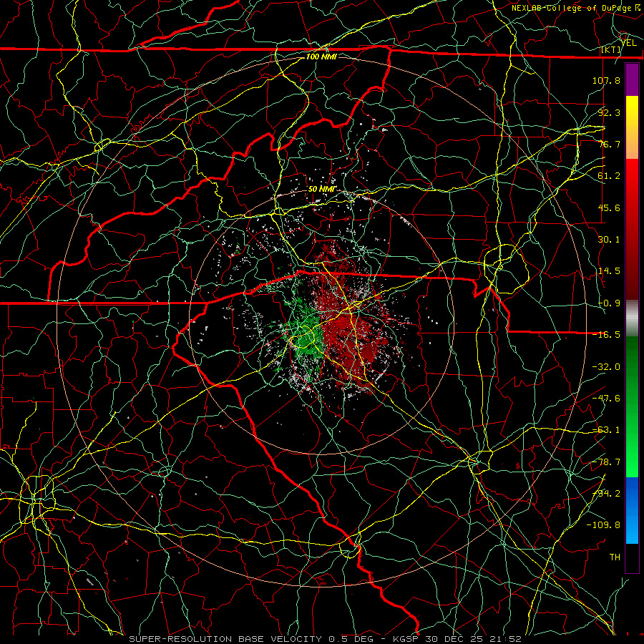644x644 pixels.
Task: Pick the yellow-orange segment of velocity color bar
Action: [x=632, y=127]
